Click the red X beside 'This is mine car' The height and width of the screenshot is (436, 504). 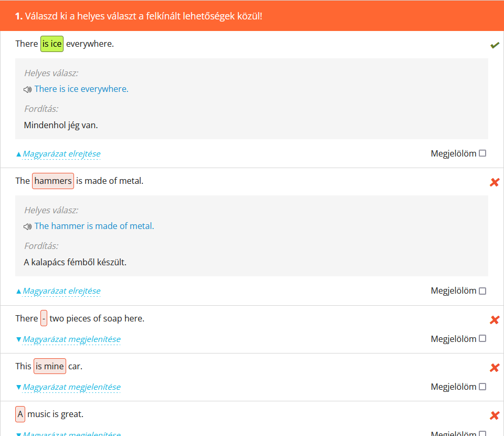point(494,368)
